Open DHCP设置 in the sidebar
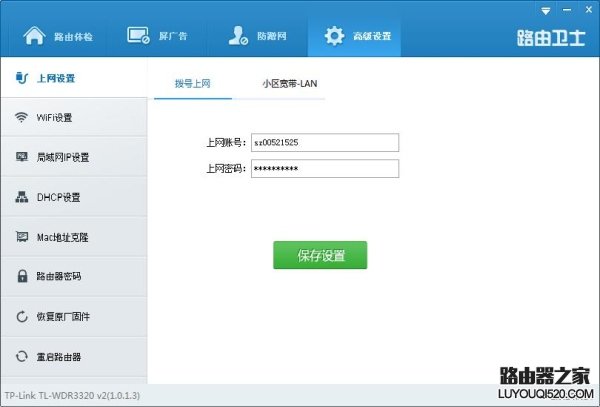This screenshot has height=407, width=600. [74, 197]
